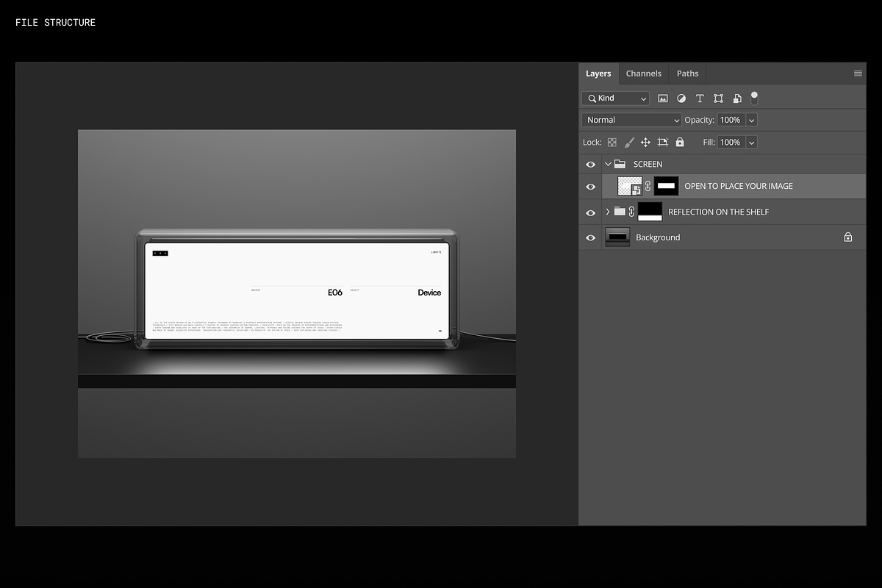Lock all layer attributes
This screenshot has height=588, width=882.
coord(680,143)
